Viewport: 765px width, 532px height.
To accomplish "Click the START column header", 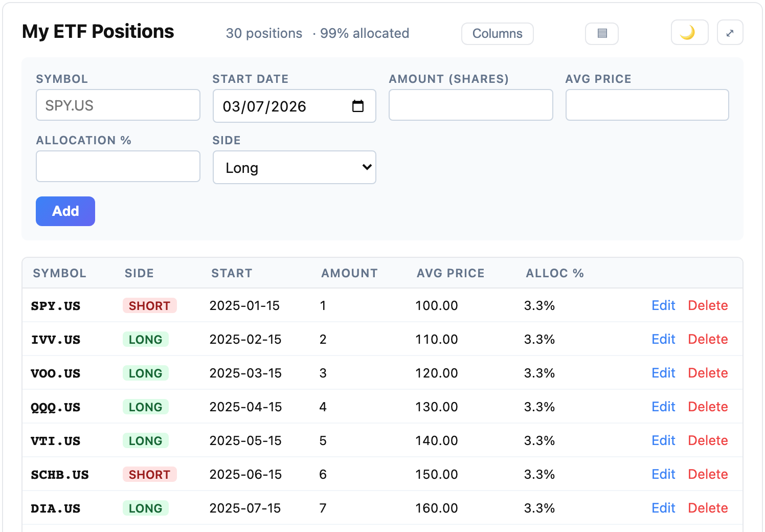I will coord(232,273).
